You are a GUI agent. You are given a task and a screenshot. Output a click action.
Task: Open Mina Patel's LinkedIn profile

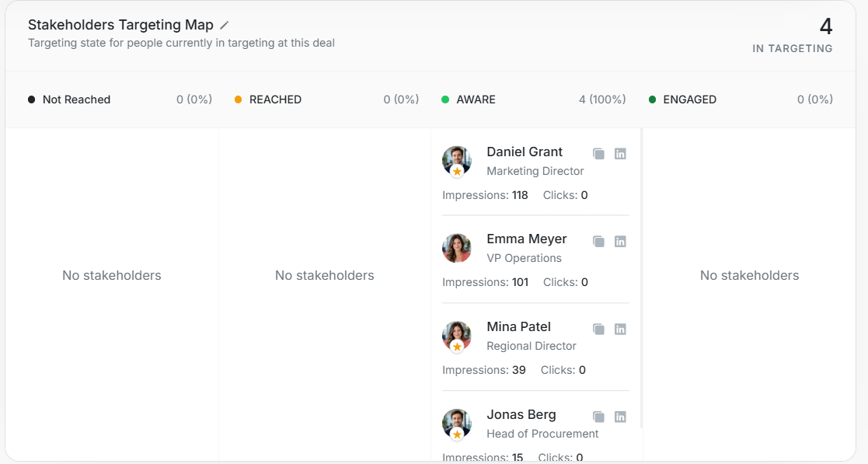coord(620,330)
